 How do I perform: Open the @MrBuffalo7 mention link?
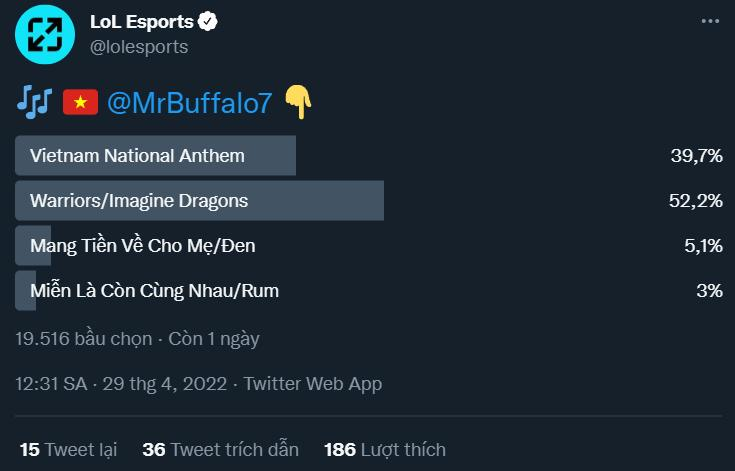190,103
